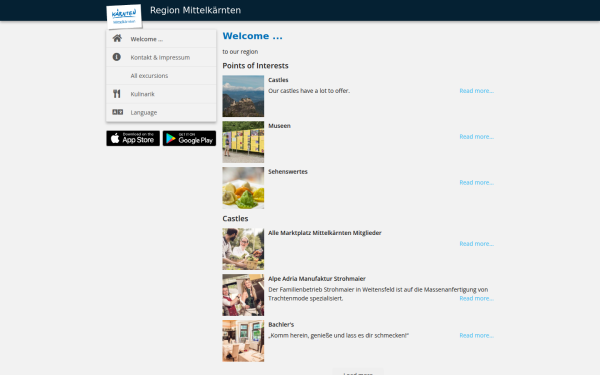The width and height of the screenshot is (600, 375).
Task: Open Alle Marktplatz Mittelkärnten Mitglieder thumbnail
Action: (243, 249)
